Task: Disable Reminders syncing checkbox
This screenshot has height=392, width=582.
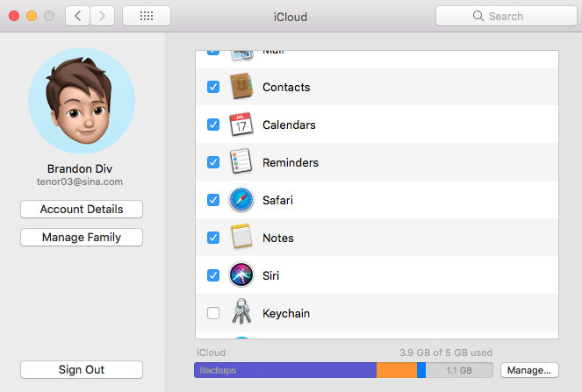Action: [x=213, y=162]
